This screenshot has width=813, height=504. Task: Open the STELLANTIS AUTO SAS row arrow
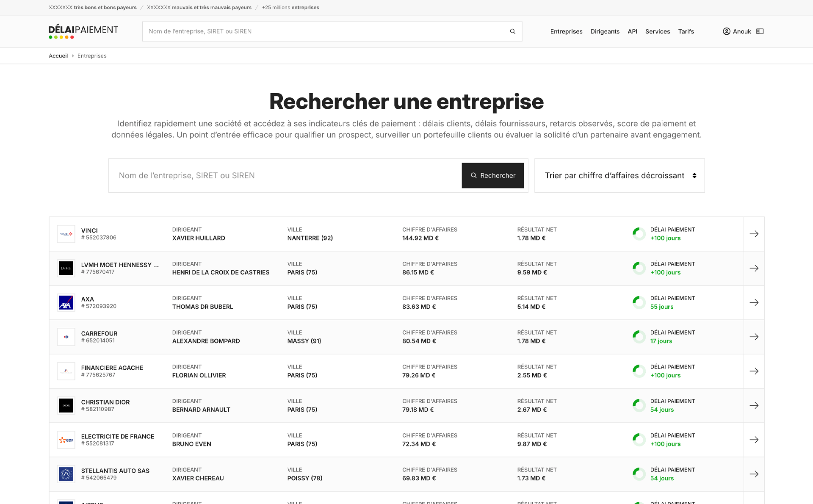754,474
